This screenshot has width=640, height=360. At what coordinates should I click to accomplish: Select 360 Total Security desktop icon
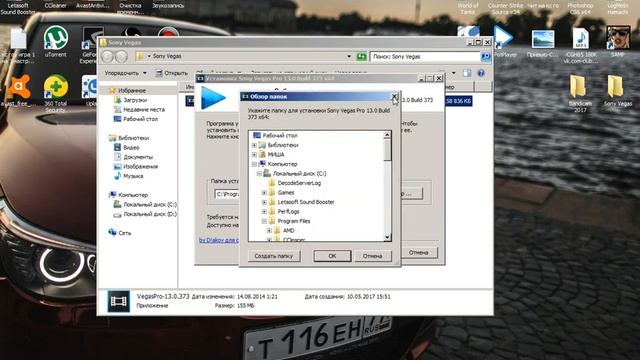click(56, 93)
